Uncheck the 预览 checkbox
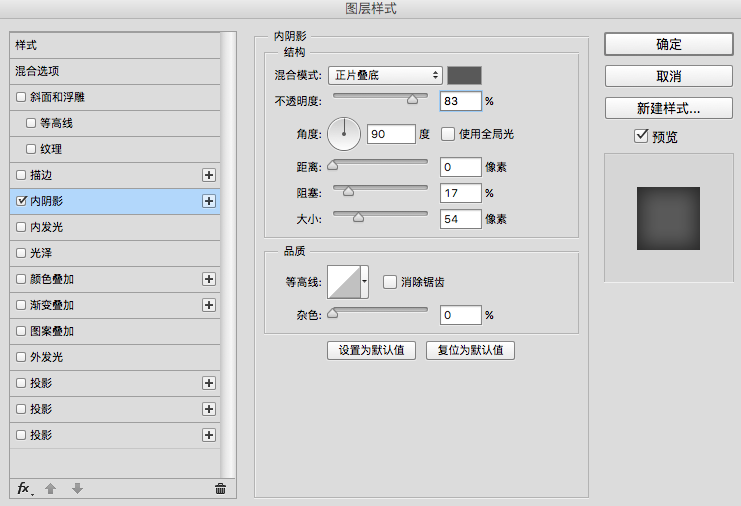Screen dimensions: 741x506 pyautogui.click(x=641, y=136)
